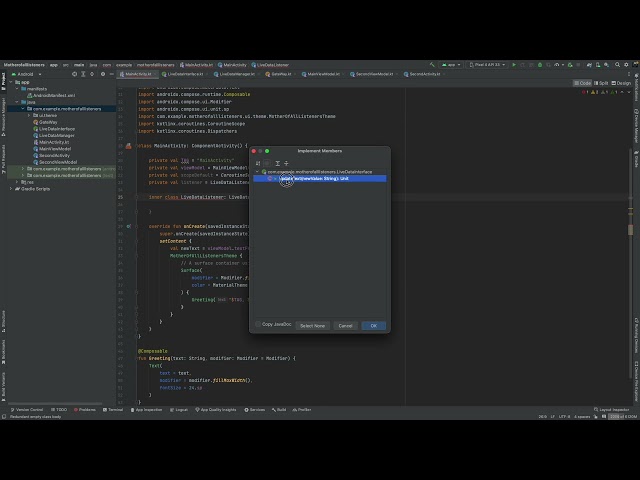Screen dimensions: 640x480
Task: Open IDE settings gear icon
Action: coord(626,65)
